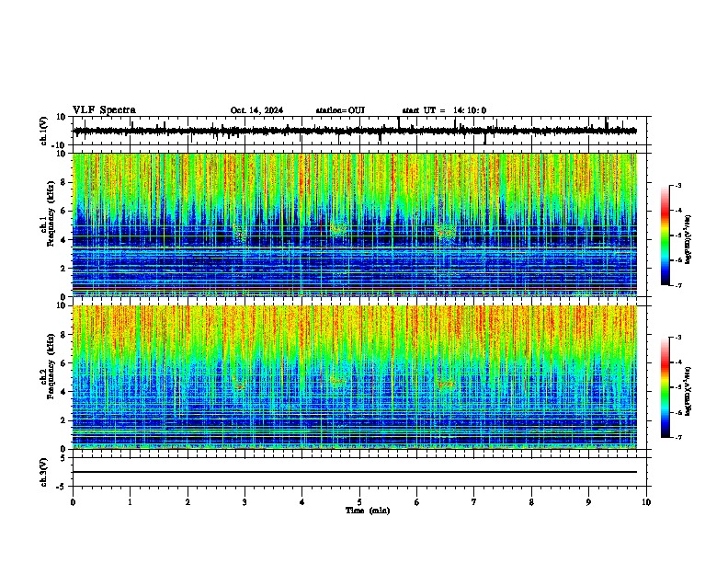
Task: Click the ch.1 voltage waveform trace panel
Action: pyautogui.click(x=355, y=131)
